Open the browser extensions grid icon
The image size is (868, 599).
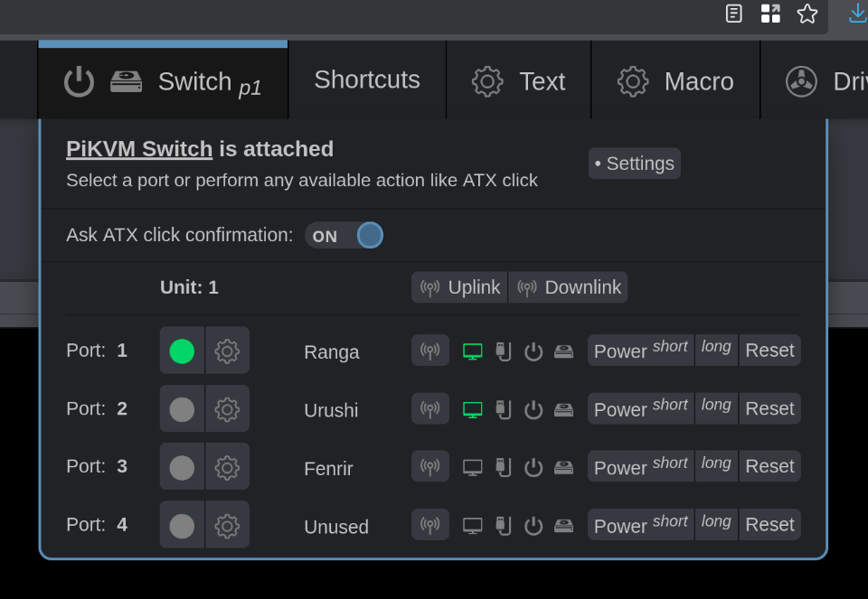point(770,14)
